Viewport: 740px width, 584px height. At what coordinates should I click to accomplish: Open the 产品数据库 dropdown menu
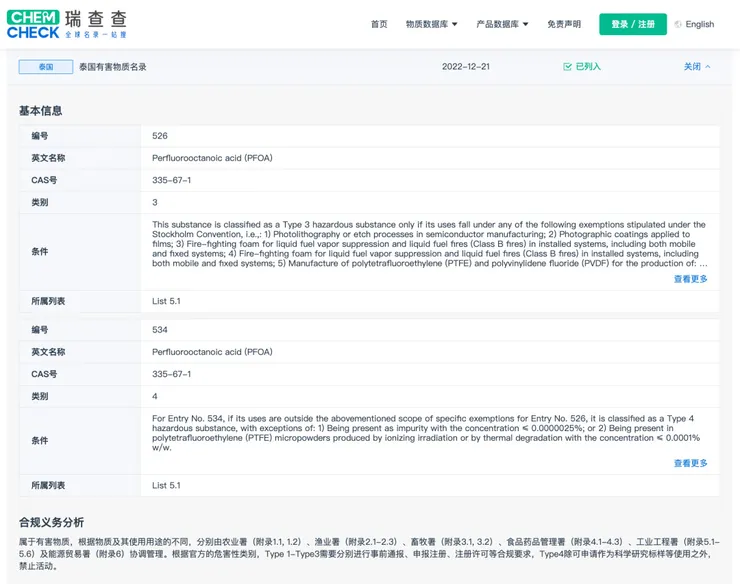[x=502, y=24]
